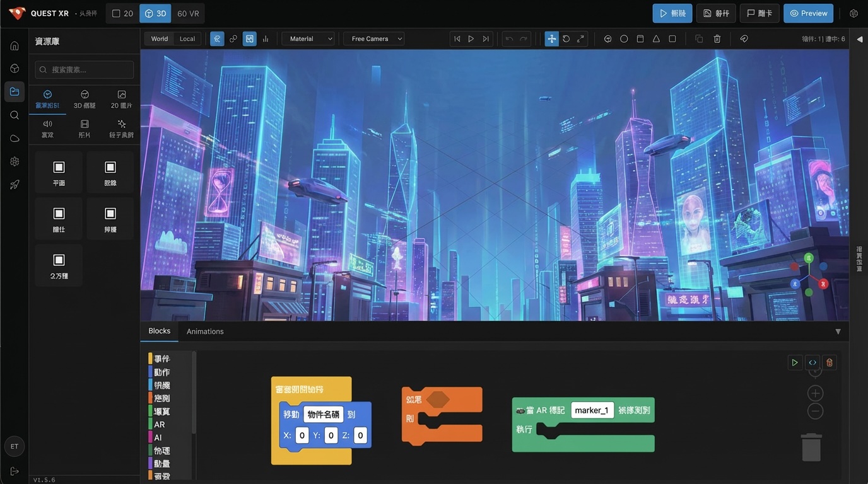Click the redo arrow in viewport toolbar
Viewport: 868px width, 484px height.
tap(524, 38)
